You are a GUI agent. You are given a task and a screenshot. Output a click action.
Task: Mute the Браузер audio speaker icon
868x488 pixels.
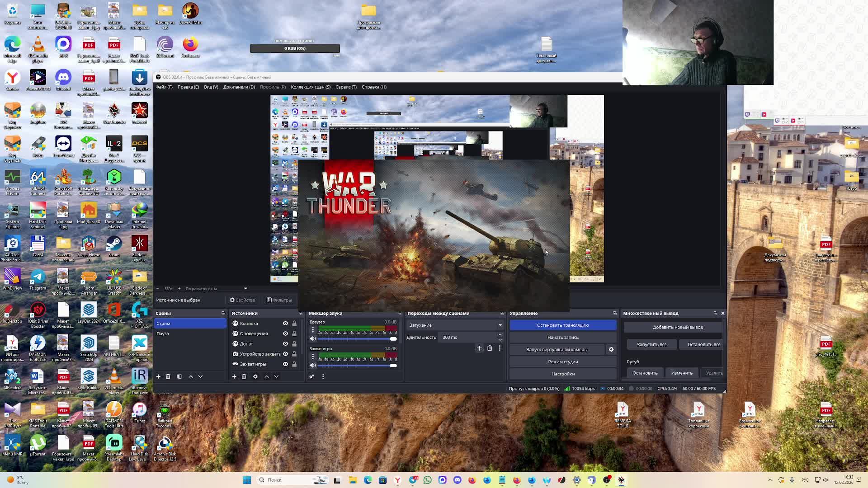tap(313, 338)
